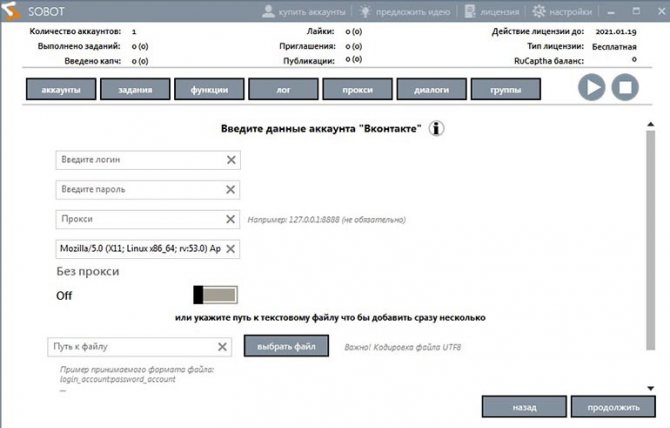Image resolution: width=670 pixels, height=428 pixels.
Task: Open the задания tab
Action: [x=135, y=89]
